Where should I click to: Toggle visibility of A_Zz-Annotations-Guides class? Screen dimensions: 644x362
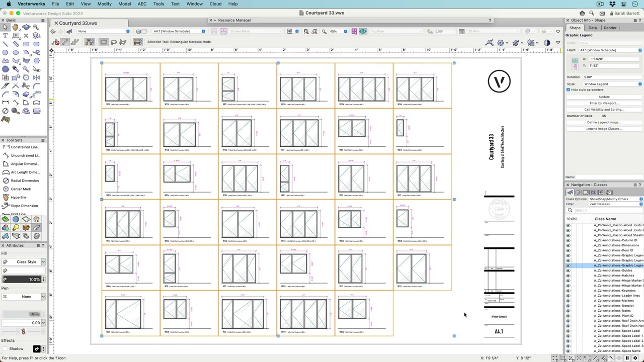click(568, 270)
